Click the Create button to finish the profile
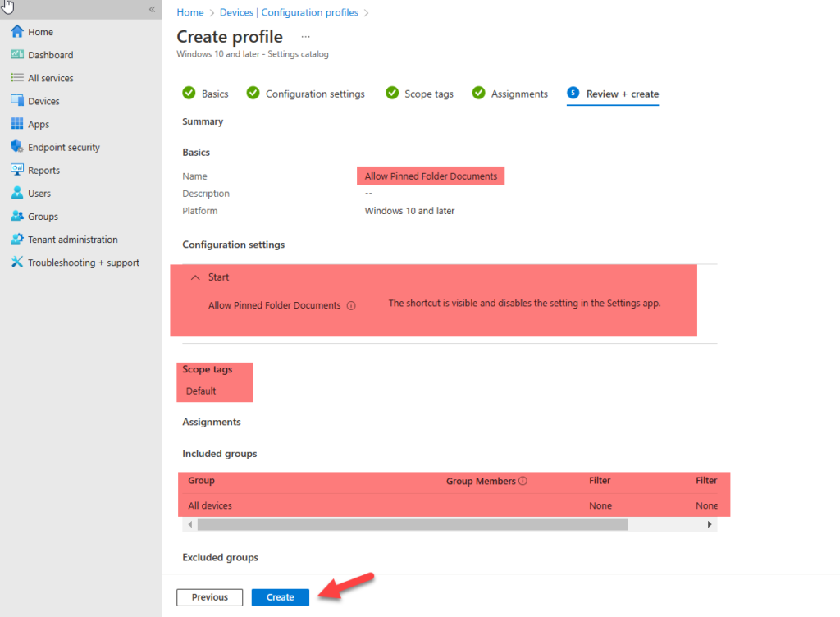 pyautogui.click(x=280, y=596)
